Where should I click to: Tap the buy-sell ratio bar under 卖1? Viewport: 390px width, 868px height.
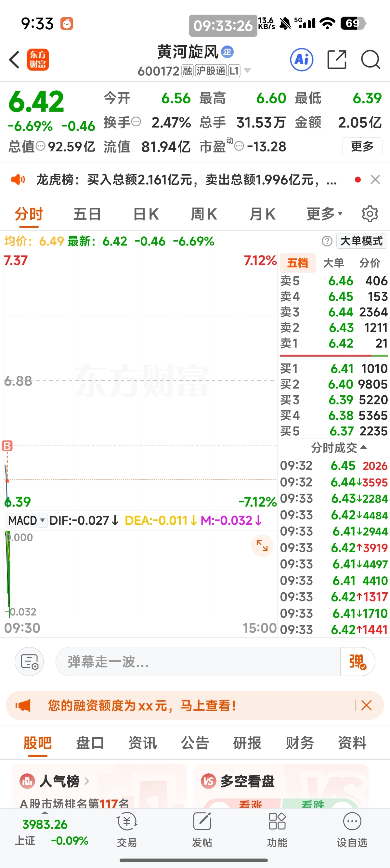point(334,355)
